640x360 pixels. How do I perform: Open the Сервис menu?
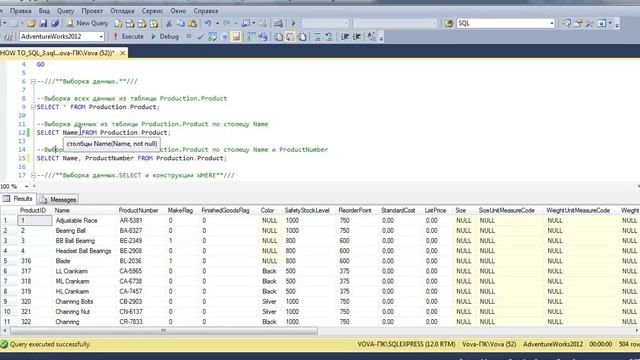point(152,11)
